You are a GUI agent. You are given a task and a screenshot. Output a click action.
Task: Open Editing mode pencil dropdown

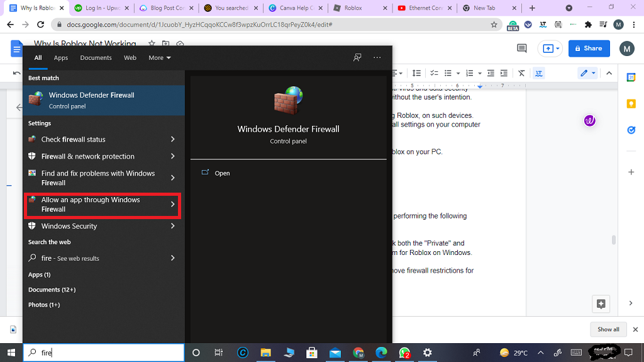pos(588,73)
